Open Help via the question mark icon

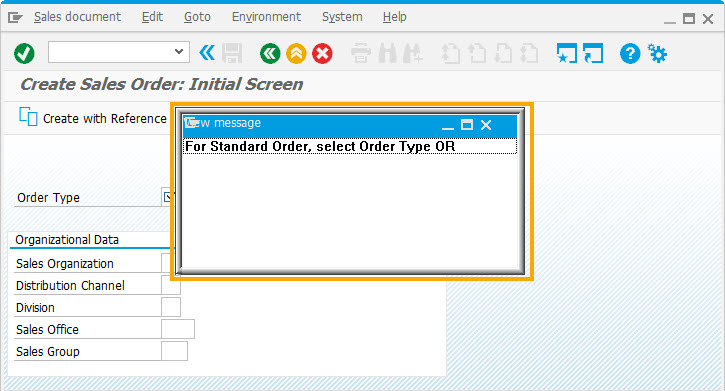tap(630, 54)
